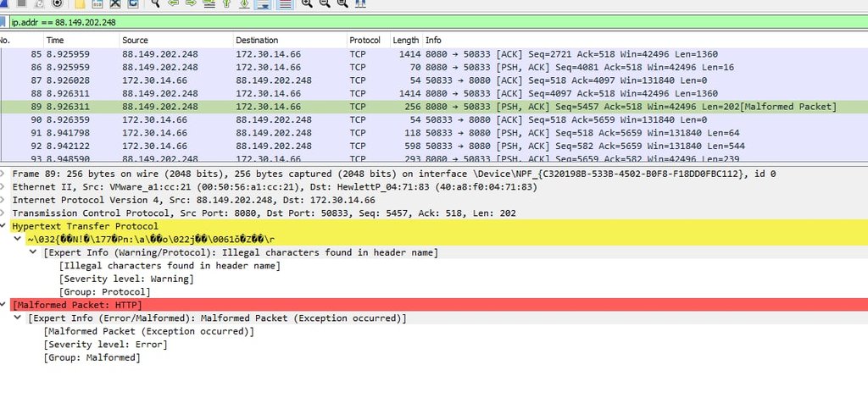This screenshot has width=868, height=420.
Task: Select '[Illegal characters found in header name]' line
Action: click(170, 266)
